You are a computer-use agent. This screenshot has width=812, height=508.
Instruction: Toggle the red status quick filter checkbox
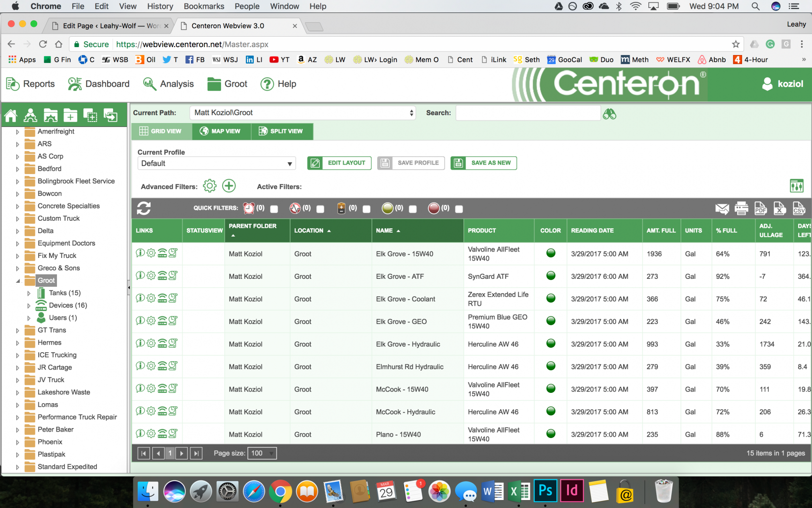459,209
